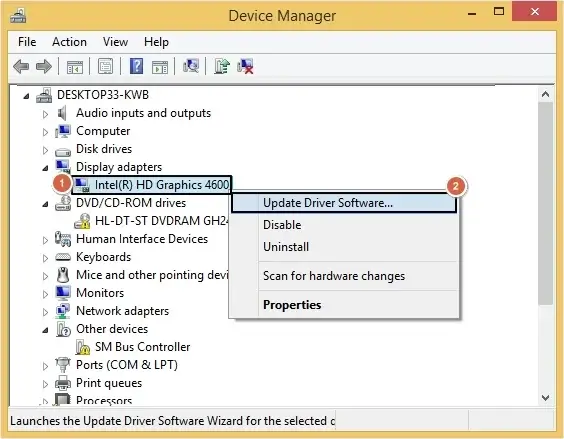Click the Intel(R) HD Graphics 4600 device icon
This screenshot has width=564, height=439.
(82, 185)
